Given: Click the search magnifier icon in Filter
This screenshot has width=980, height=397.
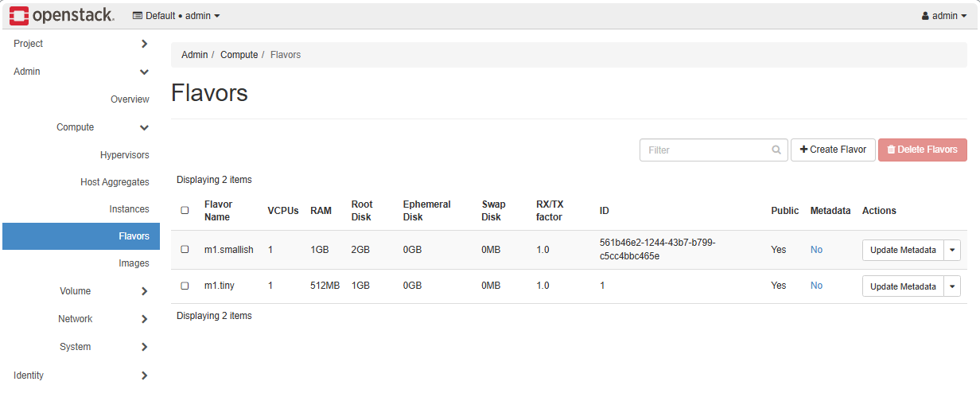Looking at the screenshot, I should 776,150.
